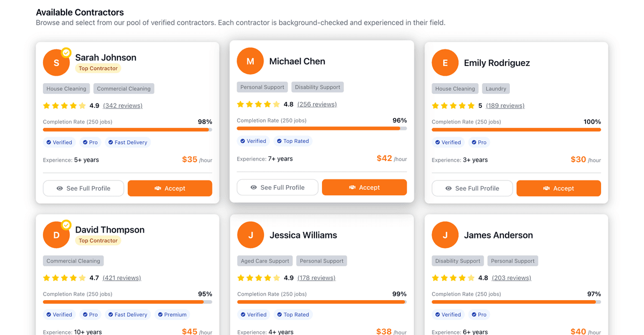Viewport: 644px width, 335px height.
Task: Click the gold verified badge on Sarah Johnson
Action: [x=66, y=53]
